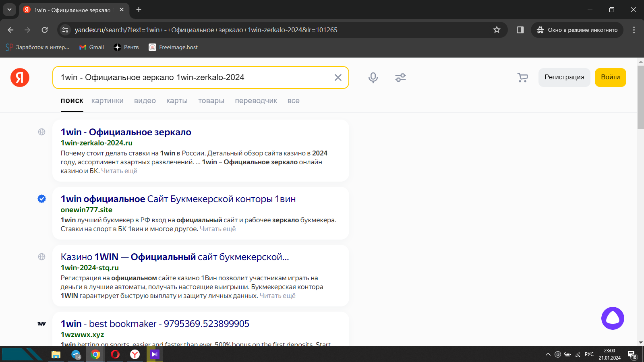Open Yandex Browser from taskbar
The height and width of the screenshot is (362, 644).
click(135, 354)
